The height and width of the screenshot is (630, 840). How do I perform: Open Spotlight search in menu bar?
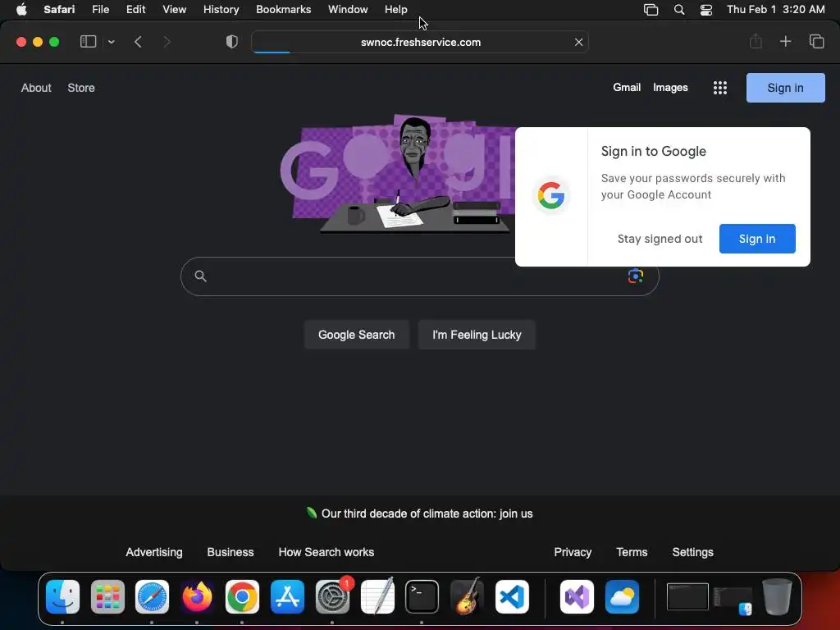[679, 10]
